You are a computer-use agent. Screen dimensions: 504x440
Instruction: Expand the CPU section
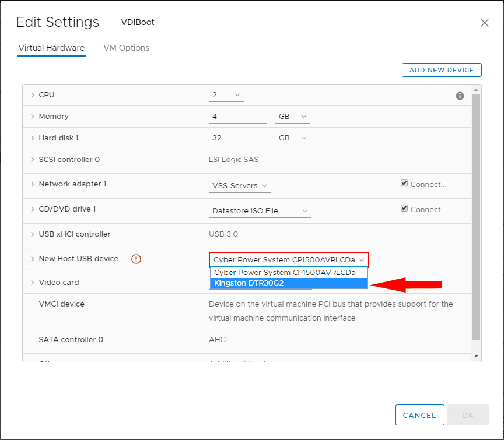tap(33, 94)
